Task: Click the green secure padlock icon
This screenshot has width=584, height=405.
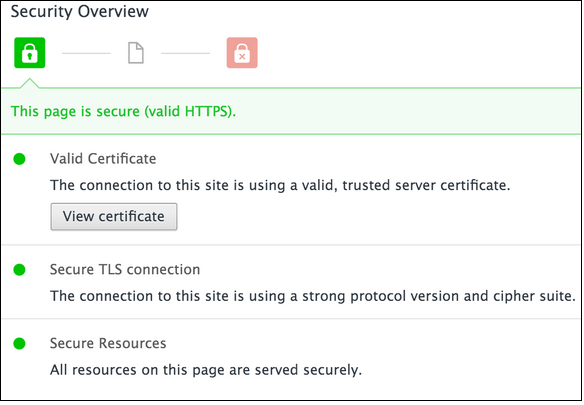Action: point(30,53)
